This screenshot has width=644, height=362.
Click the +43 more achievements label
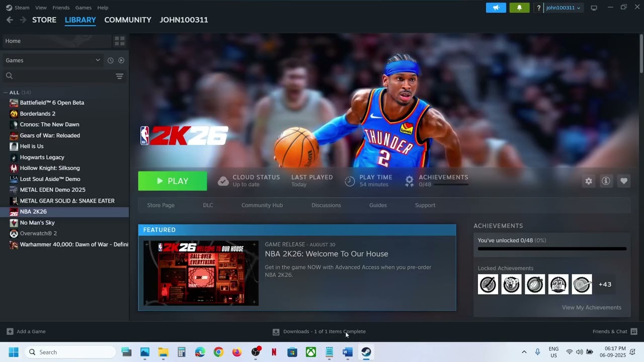pyautogui.click(x=605, y=285)
